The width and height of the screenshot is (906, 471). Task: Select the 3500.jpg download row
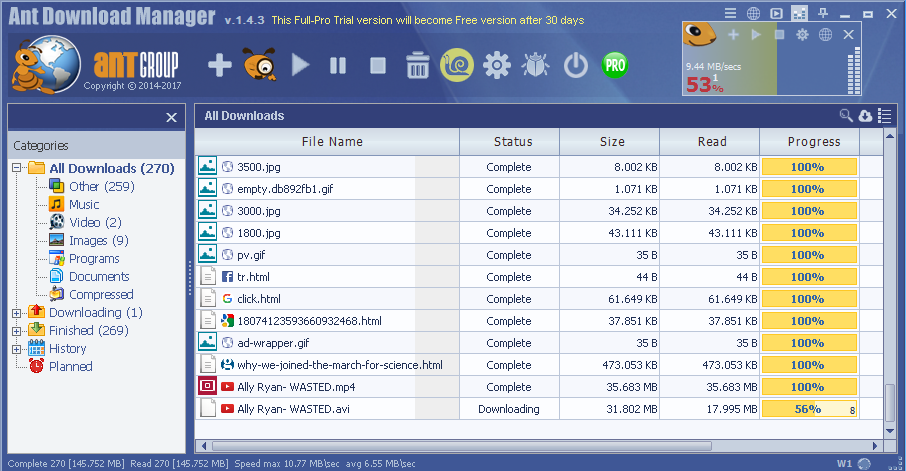pos(539,167)
